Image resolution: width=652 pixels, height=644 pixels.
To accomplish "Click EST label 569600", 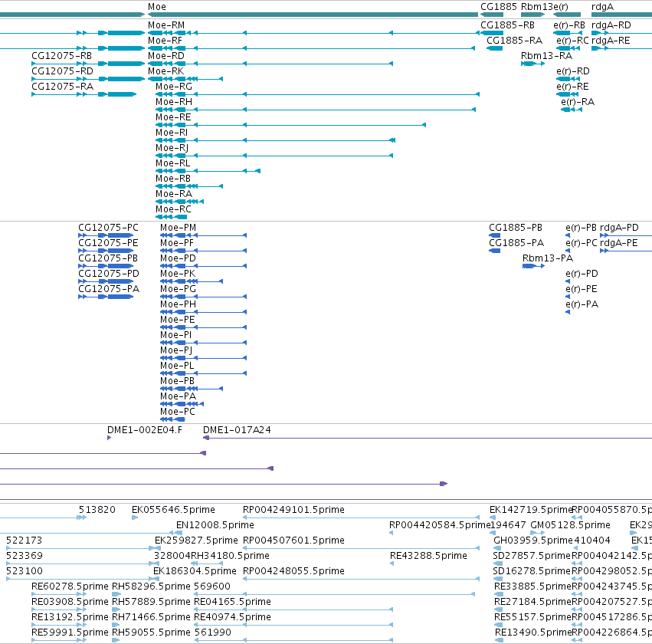I will [212, 586].
